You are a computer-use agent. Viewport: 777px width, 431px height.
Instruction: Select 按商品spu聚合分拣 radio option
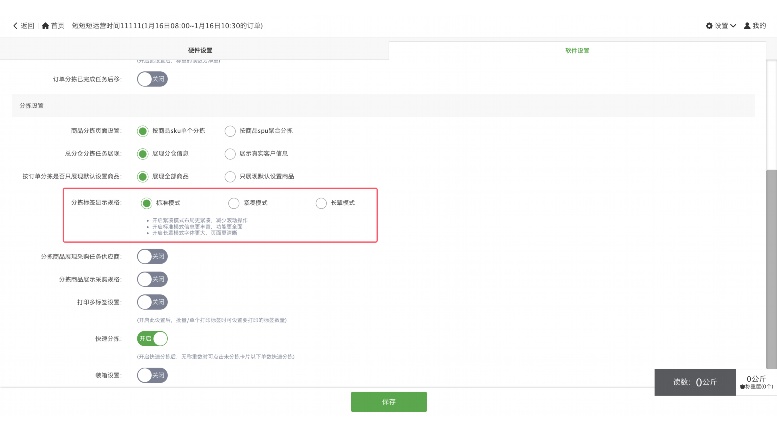point(230,131)
